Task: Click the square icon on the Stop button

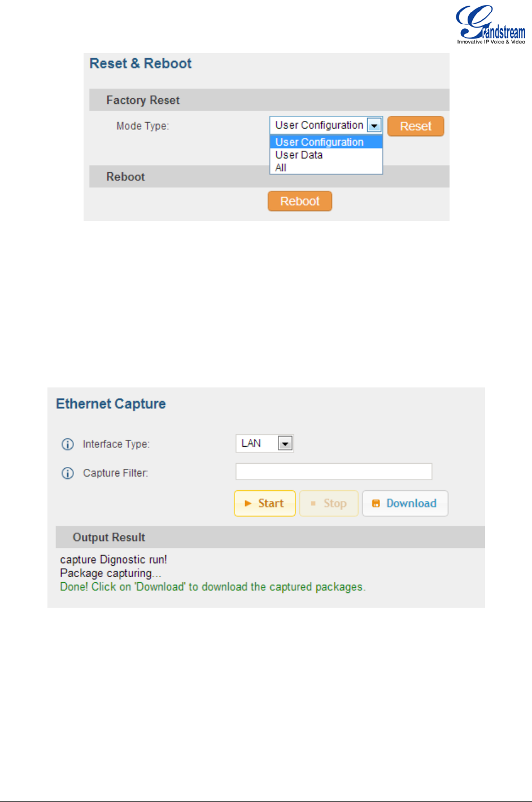Action: (313, 503)
